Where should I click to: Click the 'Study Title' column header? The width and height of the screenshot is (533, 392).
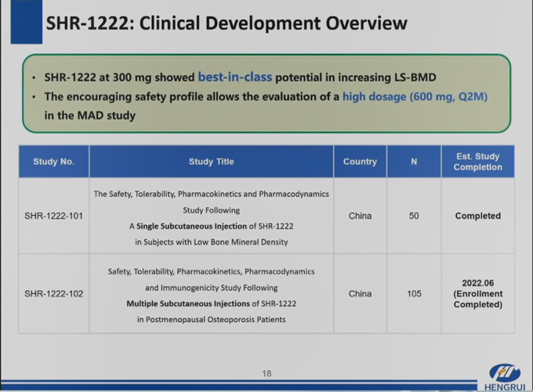[211, 162]
